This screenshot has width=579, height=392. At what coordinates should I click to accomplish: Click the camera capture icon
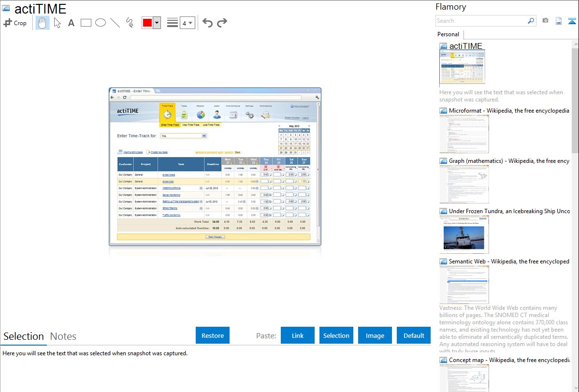[545, 21]
